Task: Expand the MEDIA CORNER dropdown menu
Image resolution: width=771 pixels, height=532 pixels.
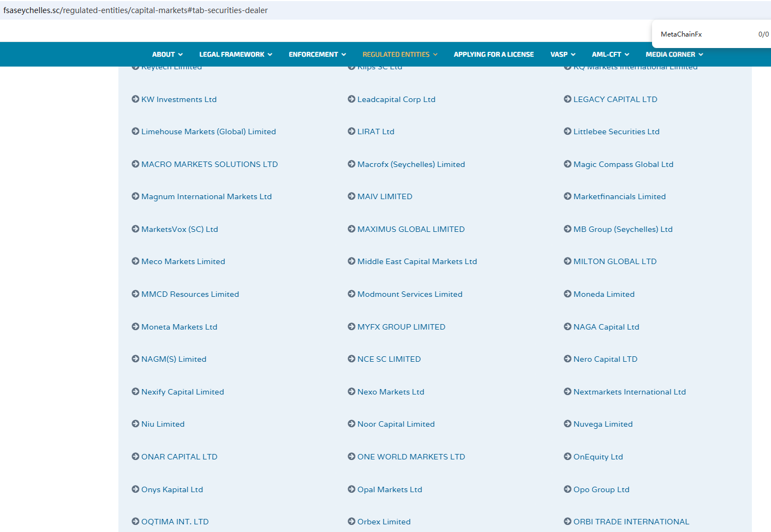Action: 674,55
